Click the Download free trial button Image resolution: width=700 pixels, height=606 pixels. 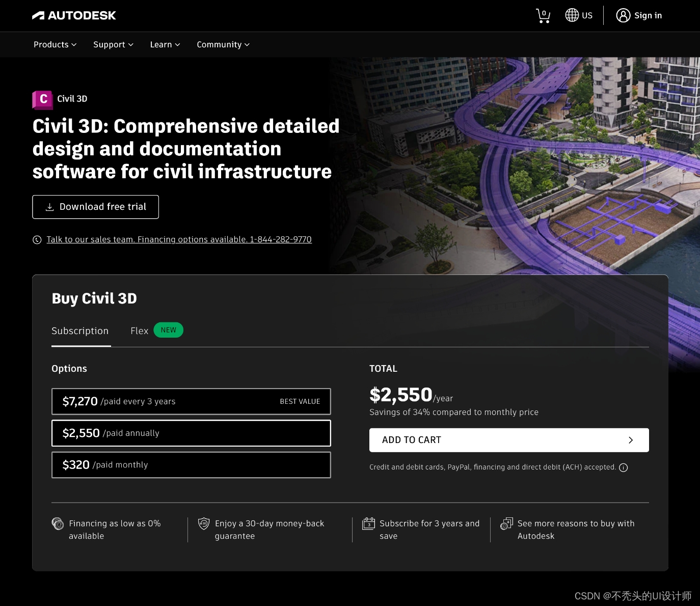coord(96,207)
